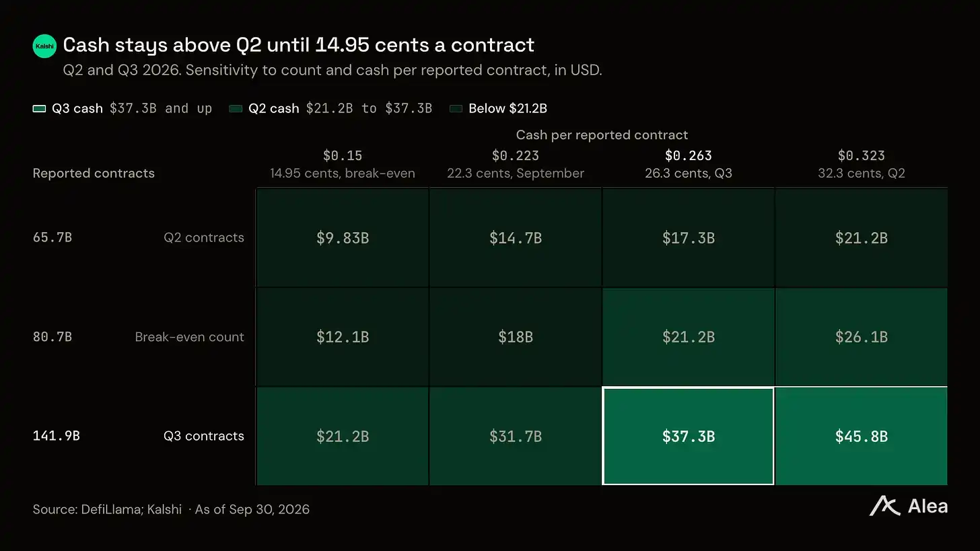Image resolution: width=980 pixels, height=551 pixels.
Task: Click the Break-even count row label
Action: pos(189,337)
